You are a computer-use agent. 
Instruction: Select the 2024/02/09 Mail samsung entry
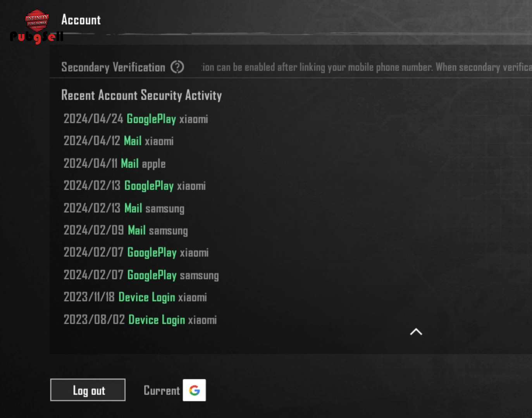coord(126,230)
